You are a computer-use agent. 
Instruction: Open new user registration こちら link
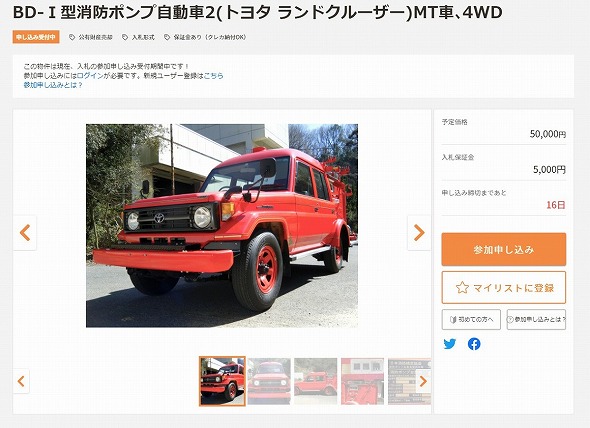point(213,76)
